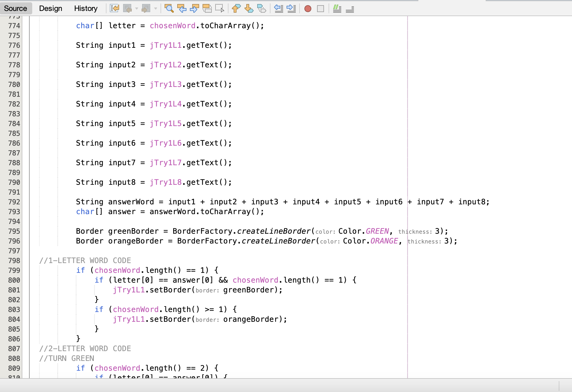Image resolution: width=572 pixels, height=392 pixels.
Task: Toggle Bookmark on current line
Action: click(261, 9)
